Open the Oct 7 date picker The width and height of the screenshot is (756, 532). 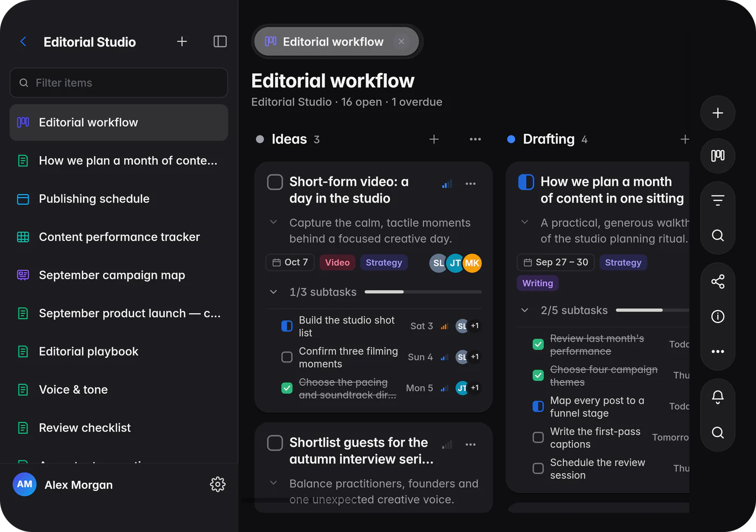(x=290, y=262)
